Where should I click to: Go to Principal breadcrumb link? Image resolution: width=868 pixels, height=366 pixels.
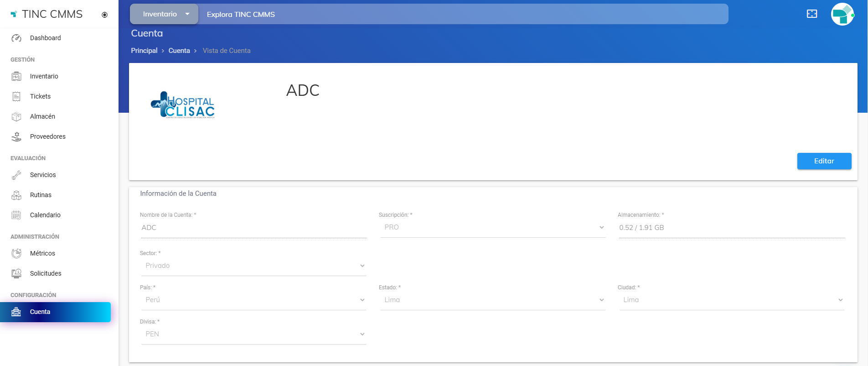(144, 51)
